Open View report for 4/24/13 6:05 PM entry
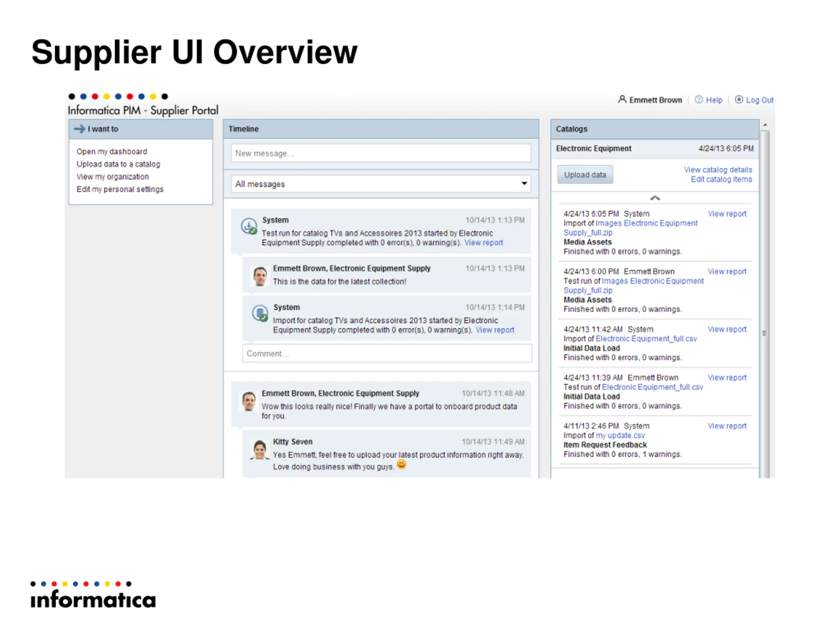The image size is (840, 630). [727, 214]
